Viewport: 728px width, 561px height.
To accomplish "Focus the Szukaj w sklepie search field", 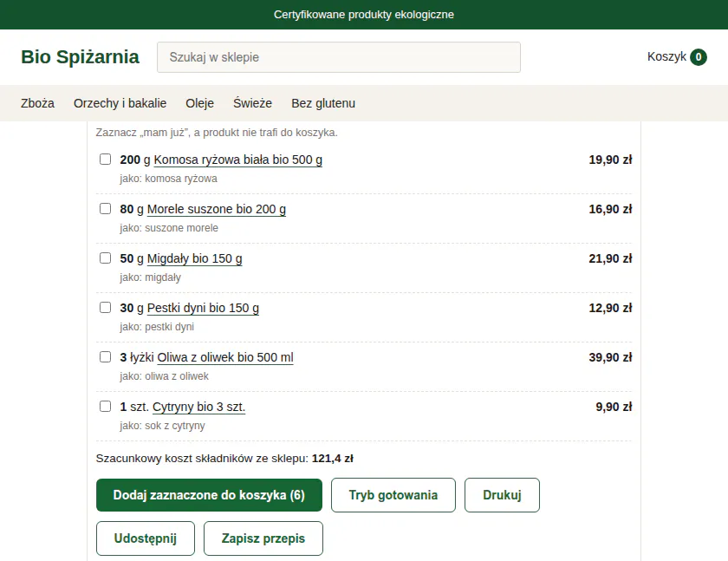I will (x=339, y=57).
